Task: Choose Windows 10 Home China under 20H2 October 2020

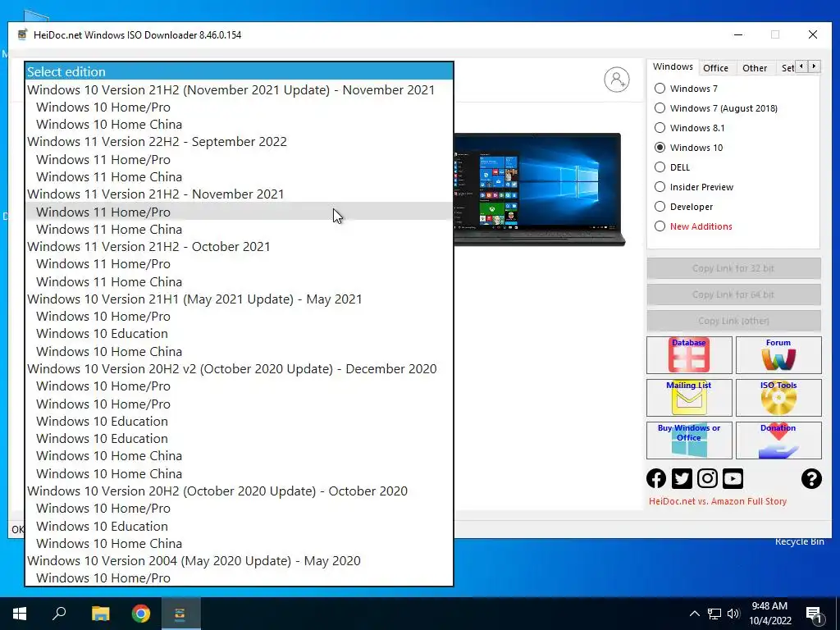Action: coord(239,544)
